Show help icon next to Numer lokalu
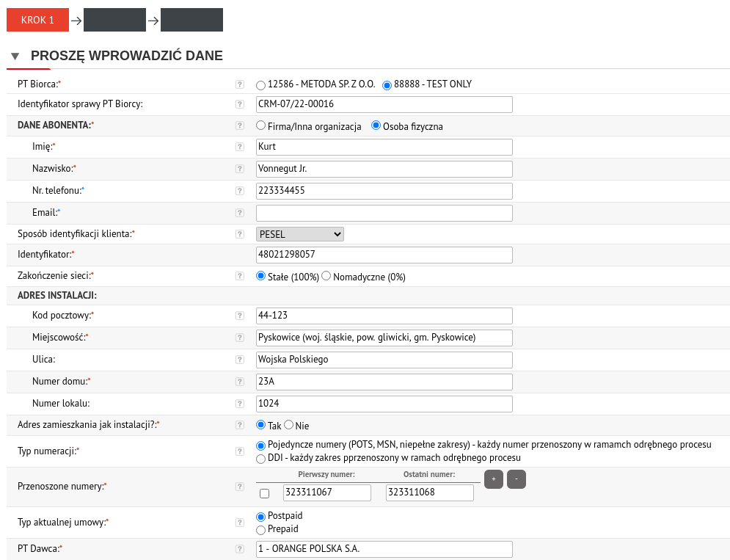 (240, 404)
